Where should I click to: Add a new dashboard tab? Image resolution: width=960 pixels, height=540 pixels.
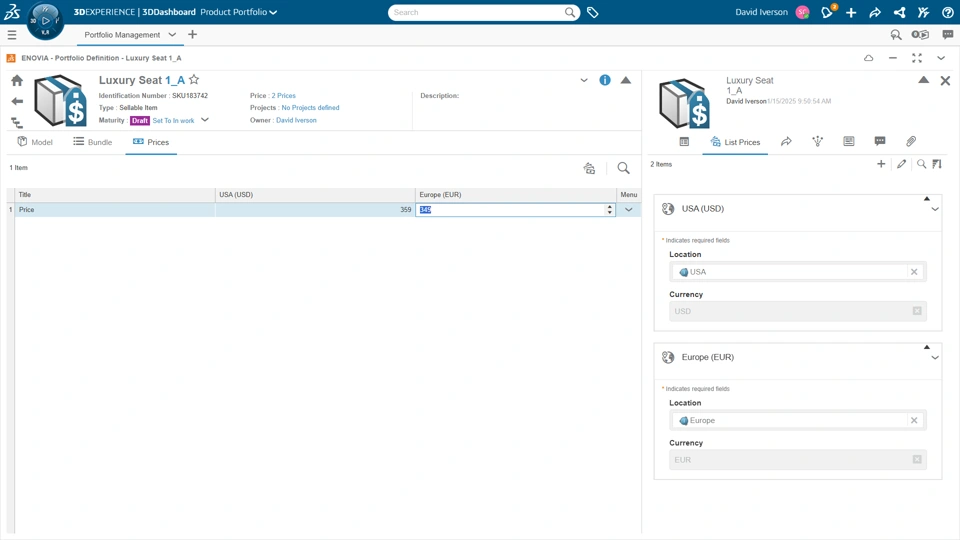point(192,34)
